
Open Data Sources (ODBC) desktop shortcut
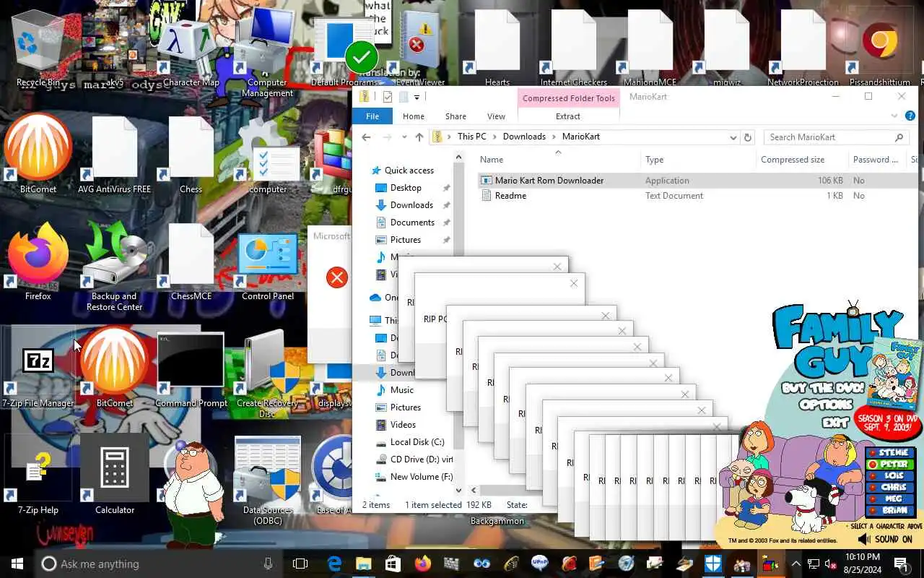[267, 478]
